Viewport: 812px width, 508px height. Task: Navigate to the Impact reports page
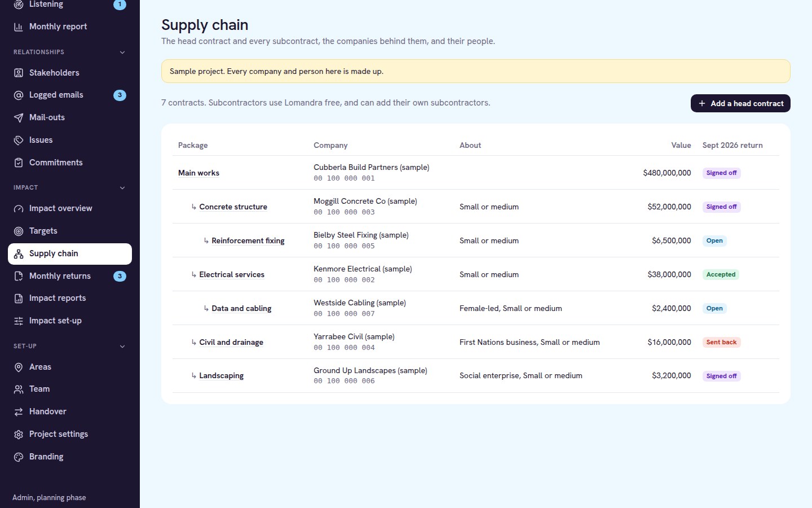point(70,298)
